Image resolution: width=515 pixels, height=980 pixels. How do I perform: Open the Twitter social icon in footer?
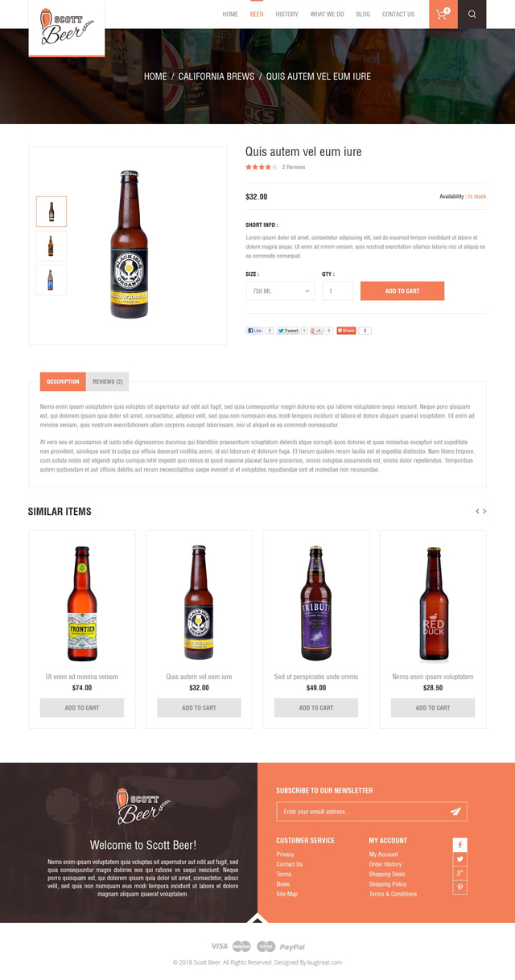(459, 859)
